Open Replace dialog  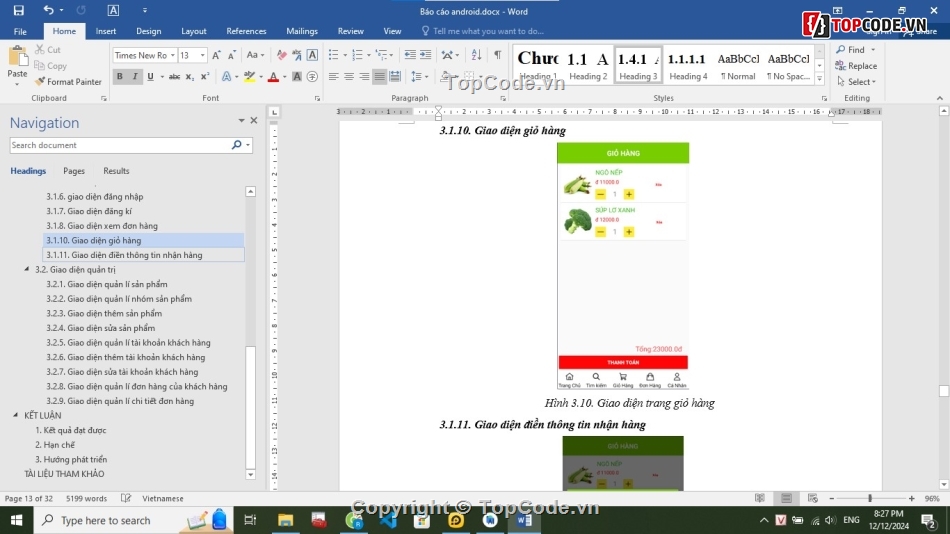856,65
